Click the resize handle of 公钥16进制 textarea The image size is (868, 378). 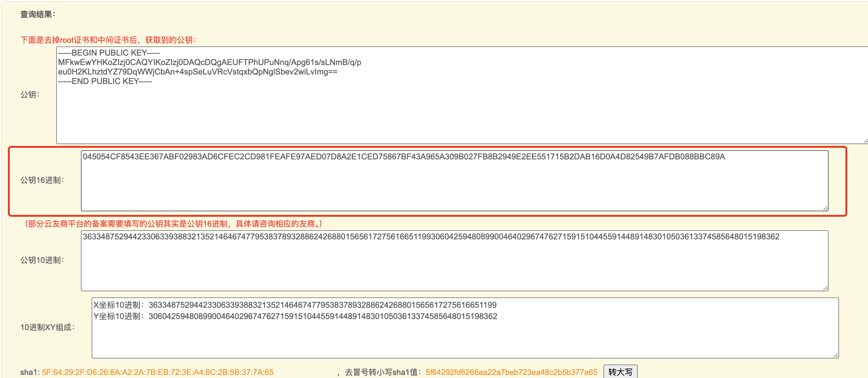[x=825, y=208]
